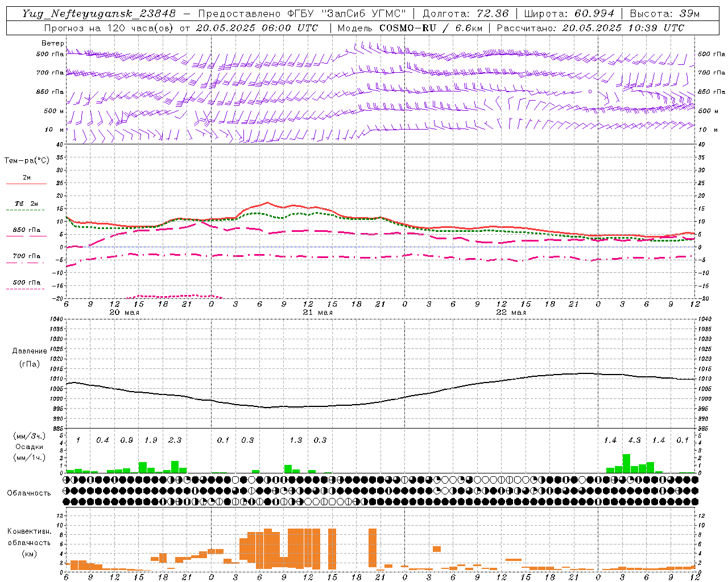Click the 22 мая date label

point(511,313)
